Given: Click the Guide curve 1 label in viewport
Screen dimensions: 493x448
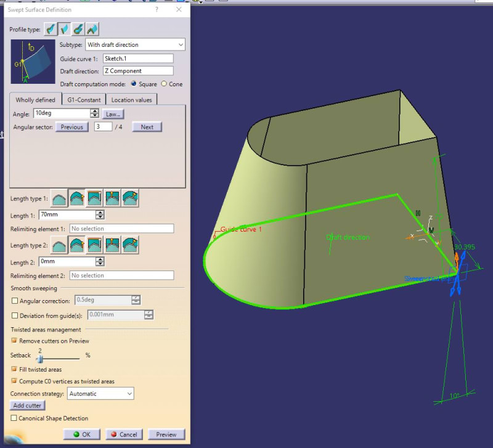Looking at the screenshot, I should click(241, 229).
